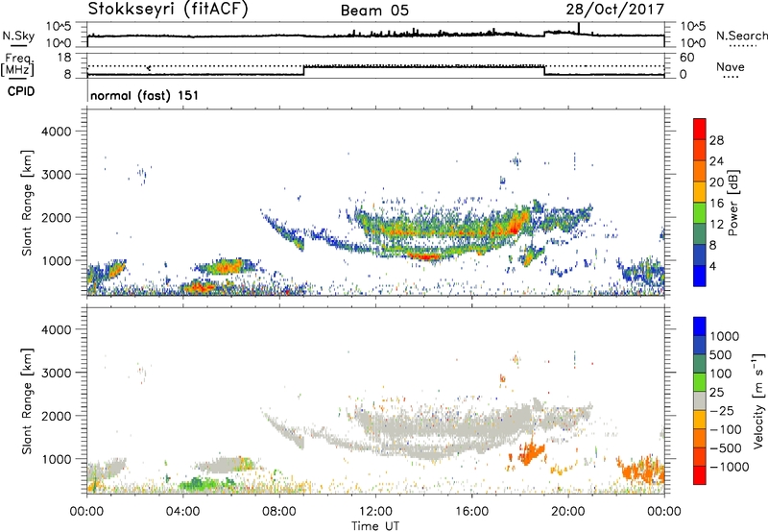Click the '4000' tick on the power panel

click(56, 132)
